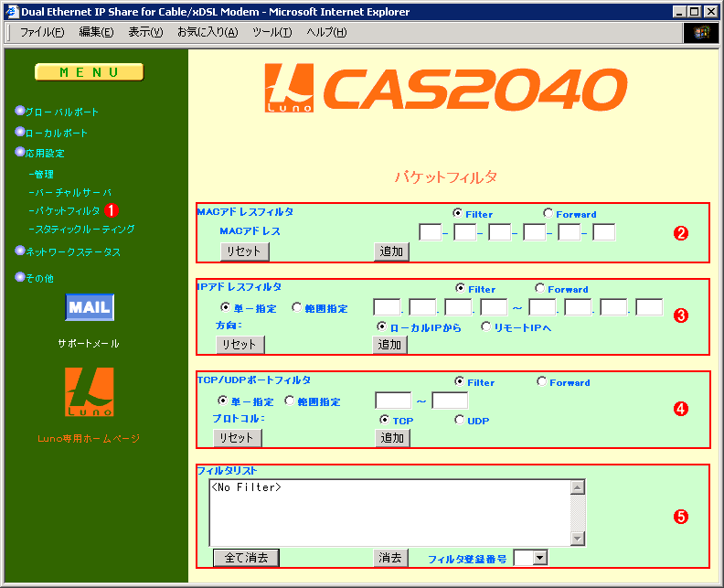
Task: Open the ツール menu
Action: point(272,32)
